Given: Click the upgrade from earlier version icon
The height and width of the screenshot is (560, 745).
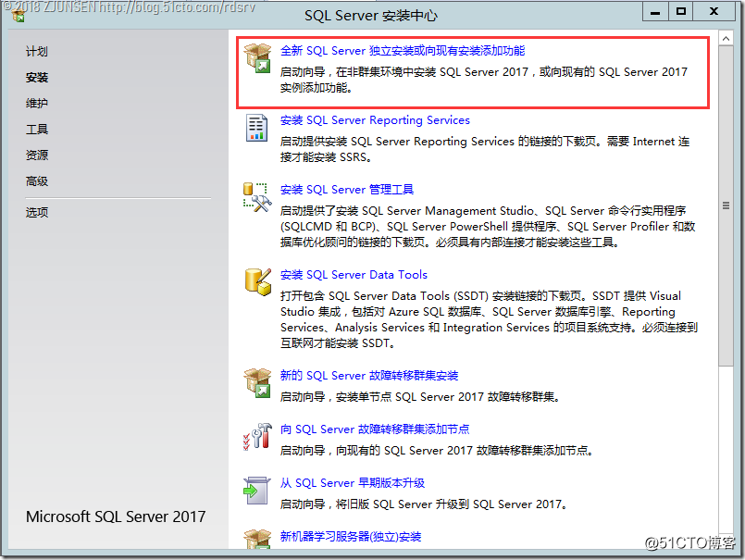Looking at the screenshot, I should coord(256,492).
